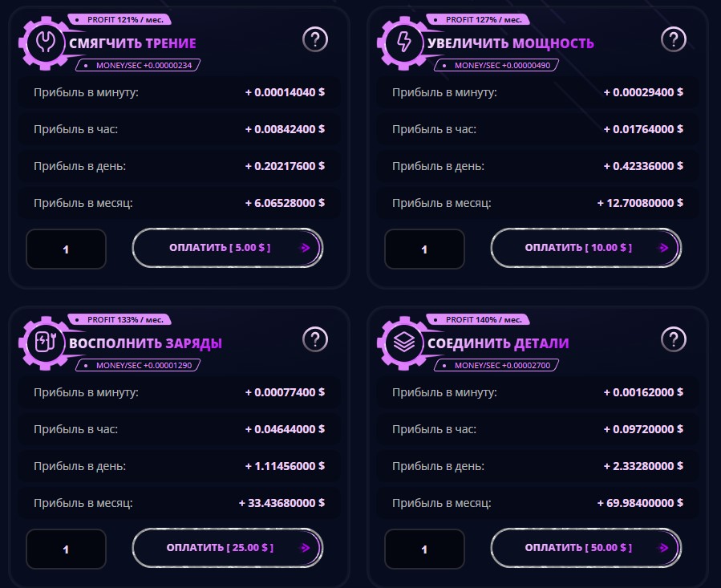This screenshot has width=721, height=588.
Task: Show help for Соединить детали card
Action: [674, 339]
